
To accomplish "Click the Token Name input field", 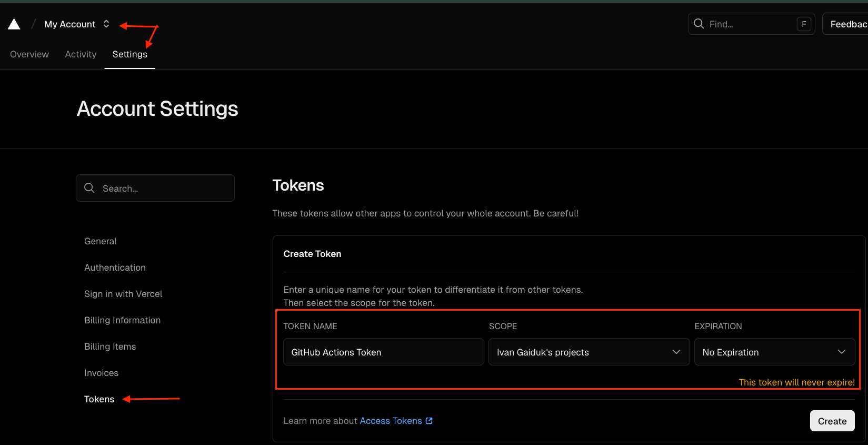I will [383, 352].
